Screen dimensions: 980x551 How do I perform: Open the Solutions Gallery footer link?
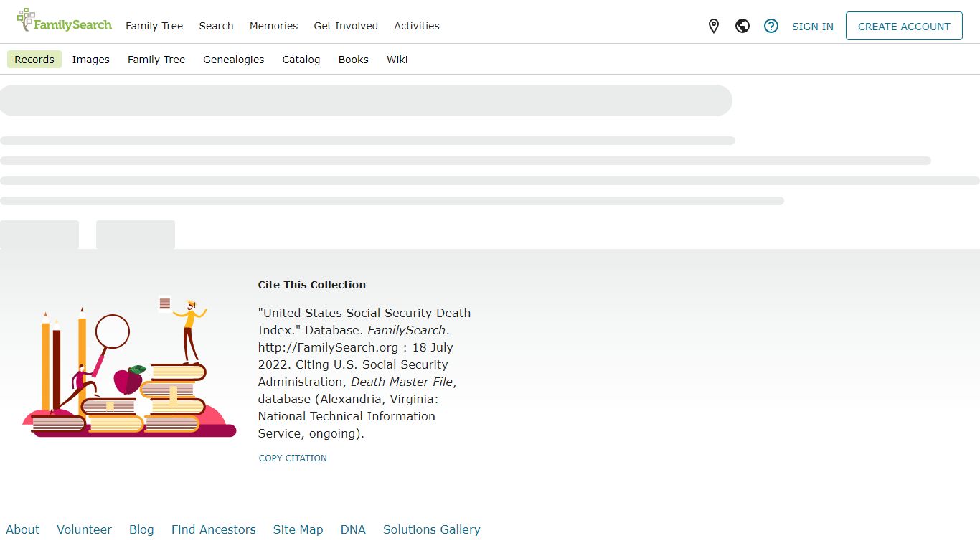[432, 529]
